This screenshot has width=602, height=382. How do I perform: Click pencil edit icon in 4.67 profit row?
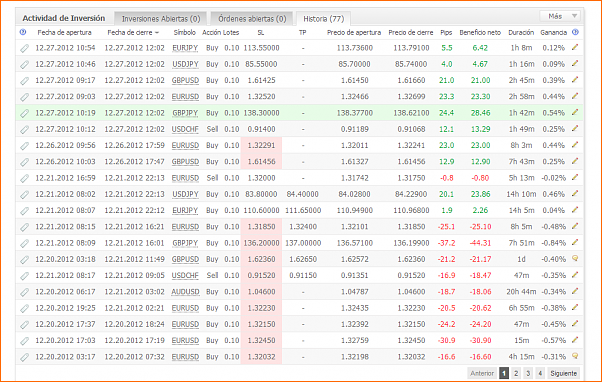click(575, 63)
